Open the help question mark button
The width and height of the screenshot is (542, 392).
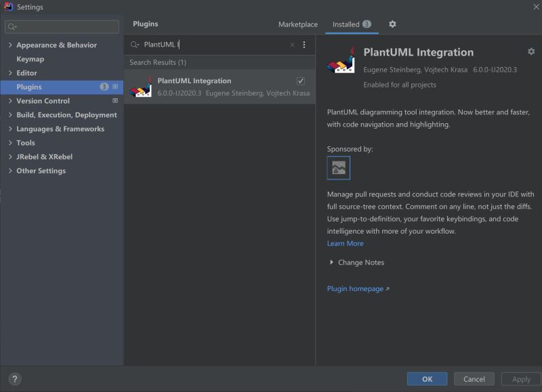[15, 379]
